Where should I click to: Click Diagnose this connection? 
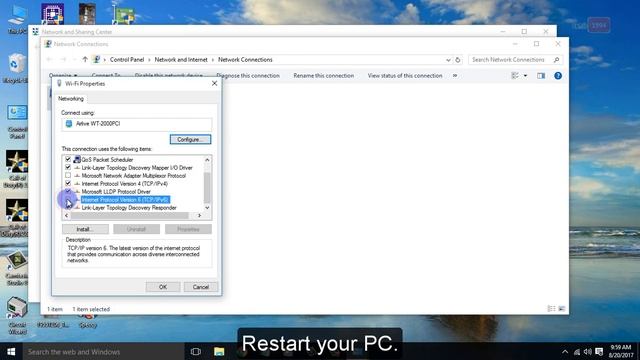tap(248, 76)
